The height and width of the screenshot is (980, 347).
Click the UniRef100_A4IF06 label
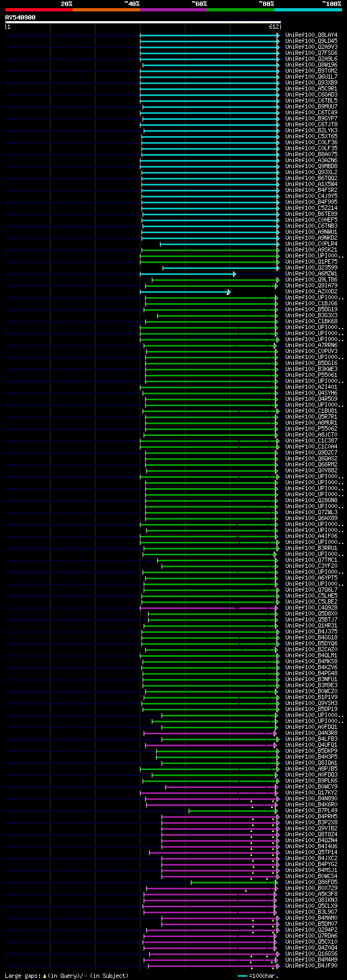[311, 536]
